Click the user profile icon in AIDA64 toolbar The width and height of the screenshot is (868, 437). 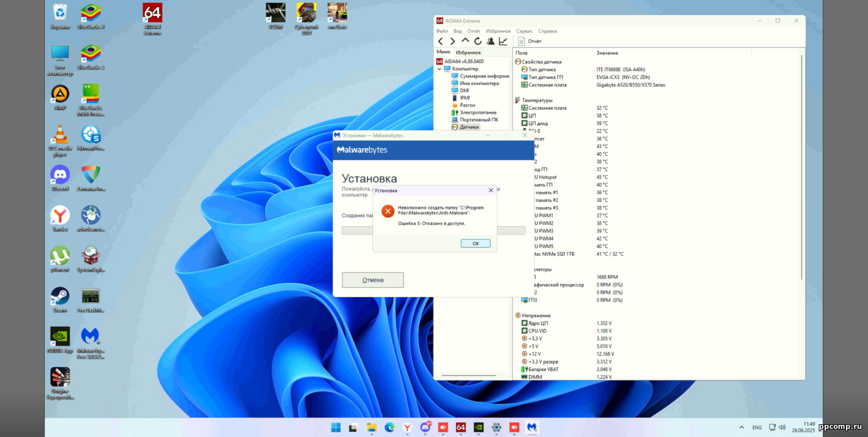tap(491, 41)
